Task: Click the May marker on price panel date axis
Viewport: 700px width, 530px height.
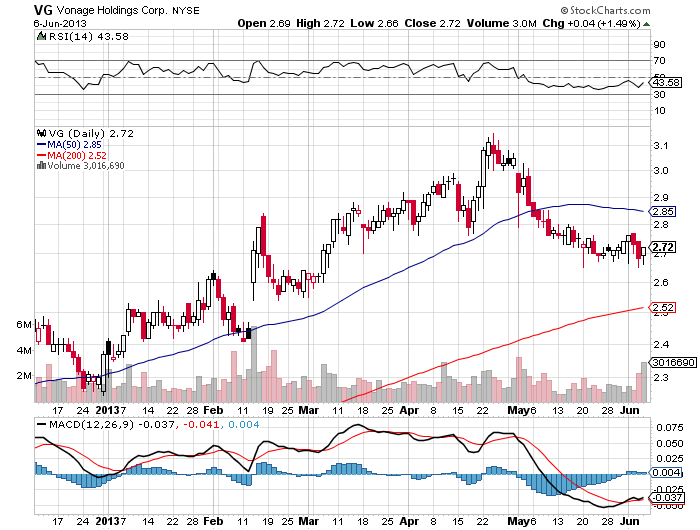Action: pos(517,410)
